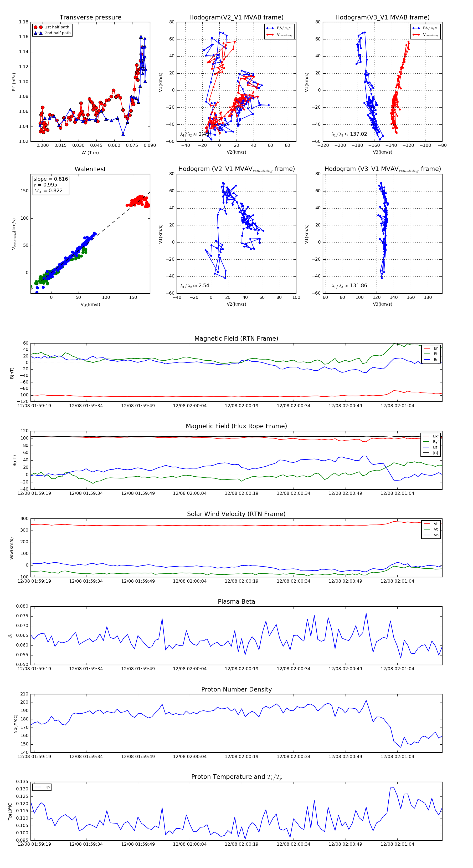Click the 'Vn' legend entry
Image resolution: width=473 pixels, height=868 pixels.
431,535
